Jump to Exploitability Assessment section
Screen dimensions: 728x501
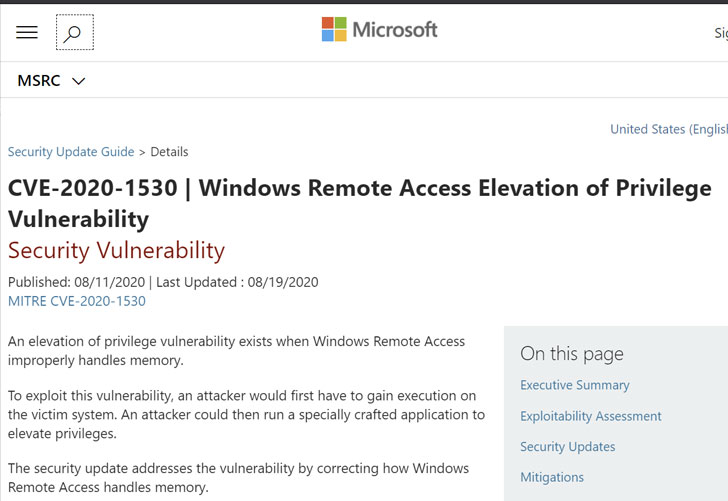(x=591, y=416)
